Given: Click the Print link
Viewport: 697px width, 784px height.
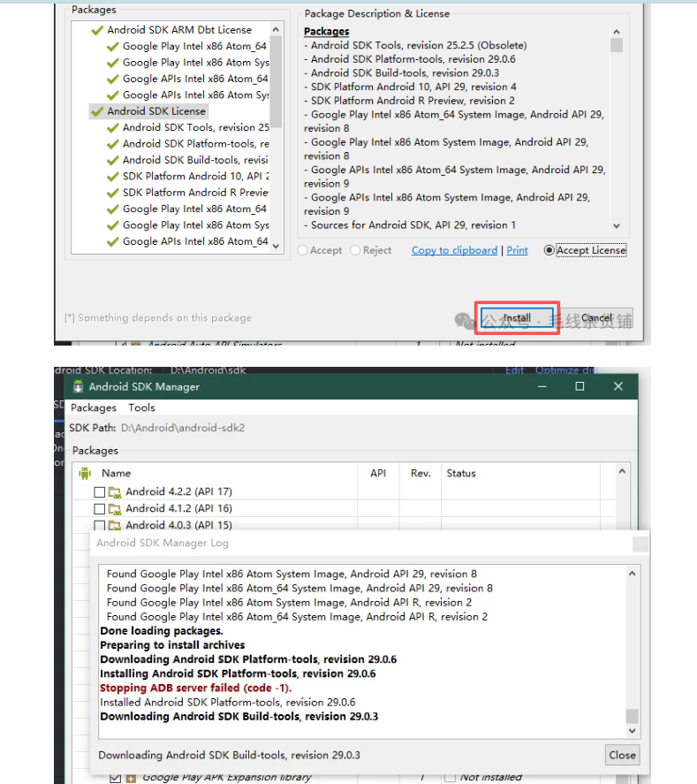Looking at the screenshot, I should (x=517, y=250).
